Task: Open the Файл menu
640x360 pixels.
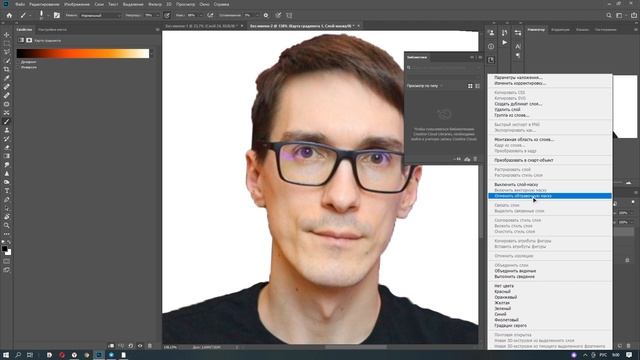Action: pyautogui.click(x=20, y=4)
